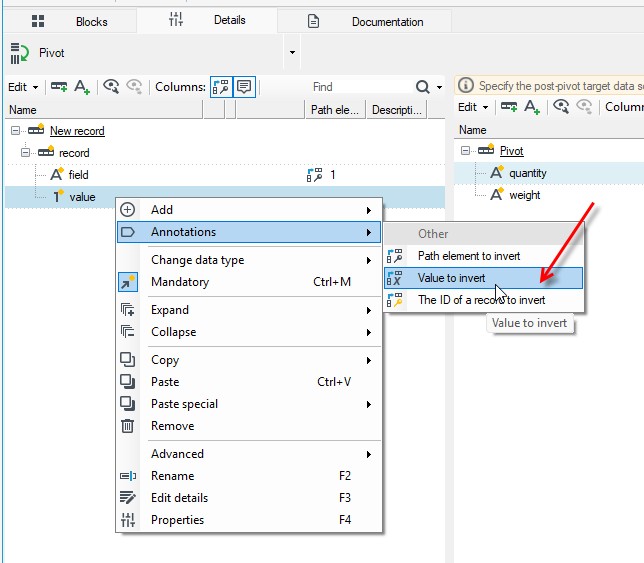Choose Remove from context menu
This screenshot has width=644, height=563.
[x=249, y=426]
